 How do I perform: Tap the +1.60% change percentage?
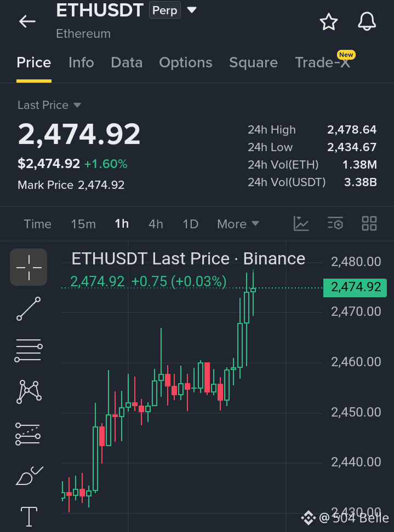106,164
